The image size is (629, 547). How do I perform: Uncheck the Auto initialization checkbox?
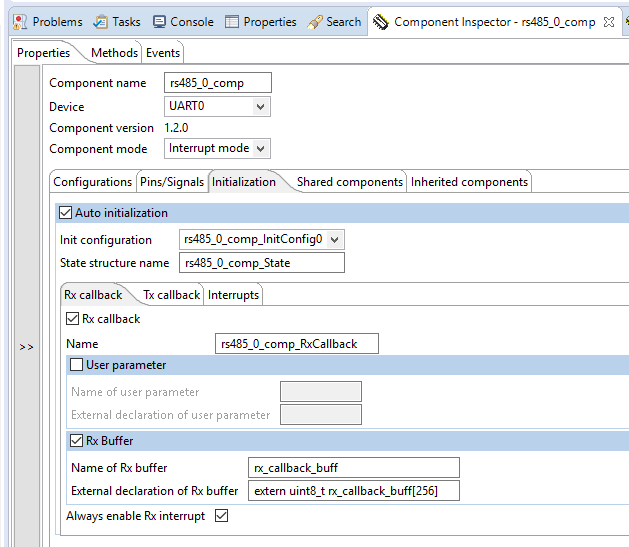click(66, 212)
